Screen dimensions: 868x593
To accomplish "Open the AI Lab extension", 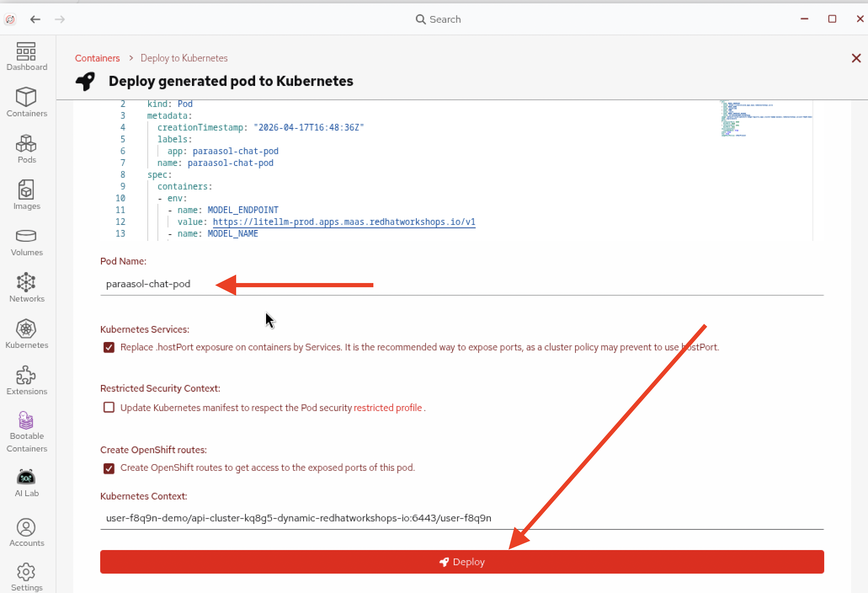I will coord(27,483).
